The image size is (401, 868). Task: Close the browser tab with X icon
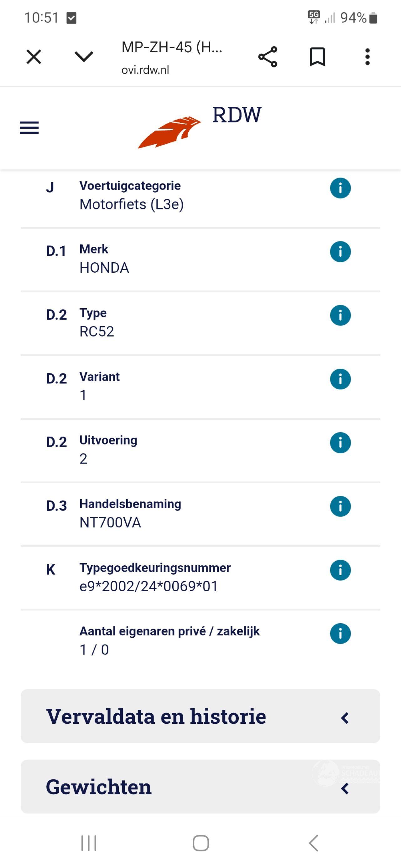click(x=34, y=57)
